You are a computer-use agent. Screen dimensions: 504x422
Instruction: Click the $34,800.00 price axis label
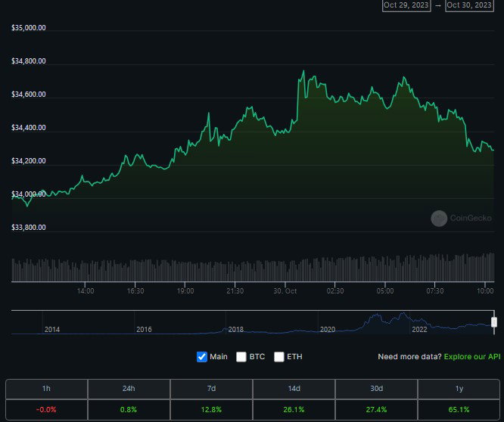pyautogui.click(x=29, y=61)
